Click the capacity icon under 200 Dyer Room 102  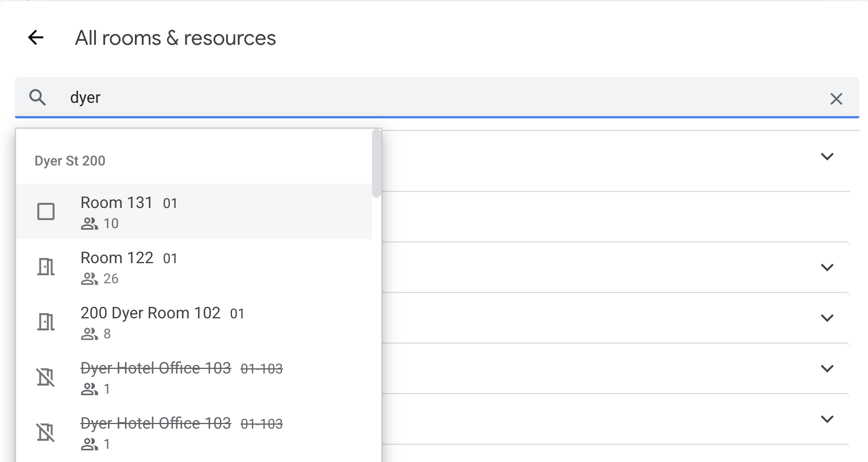[x=90, y=334]
